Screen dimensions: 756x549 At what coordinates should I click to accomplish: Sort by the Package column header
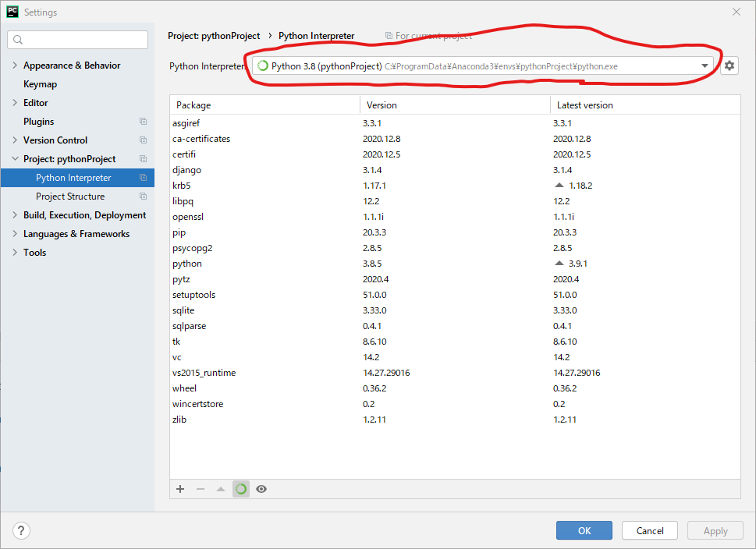click(x=264, y=105)
